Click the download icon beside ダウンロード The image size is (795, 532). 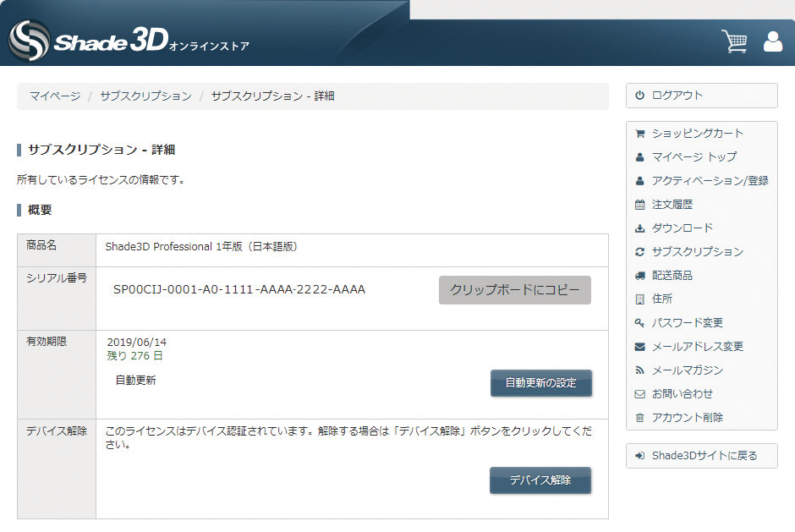tap(640, 228)
